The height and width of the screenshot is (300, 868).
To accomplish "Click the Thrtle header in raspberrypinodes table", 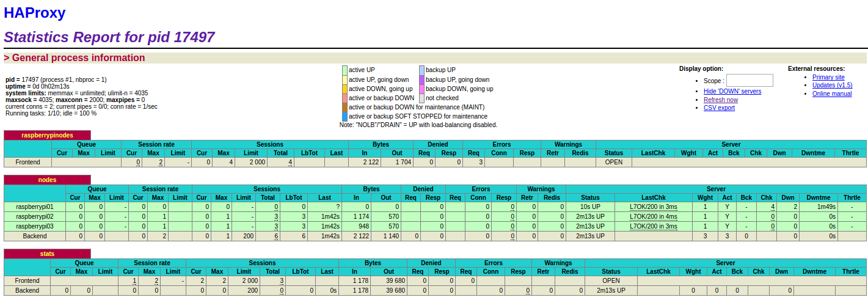I will point(850,153).
